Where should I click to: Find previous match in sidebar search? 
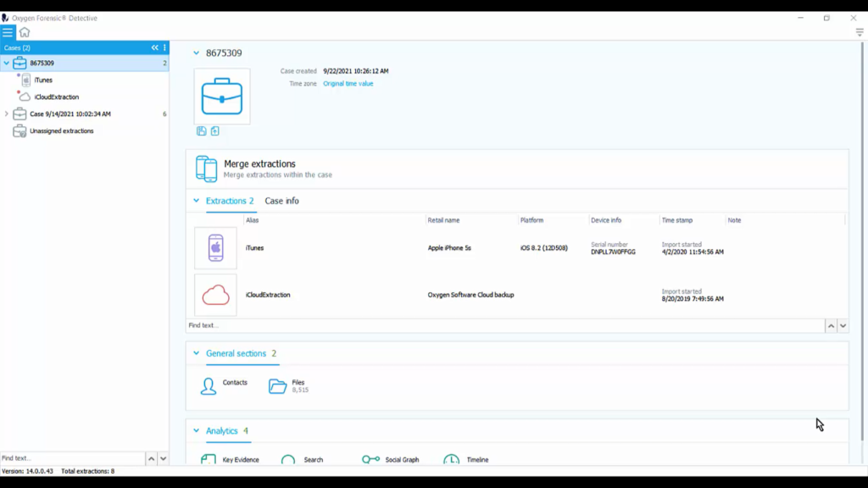tap(151, 458)
